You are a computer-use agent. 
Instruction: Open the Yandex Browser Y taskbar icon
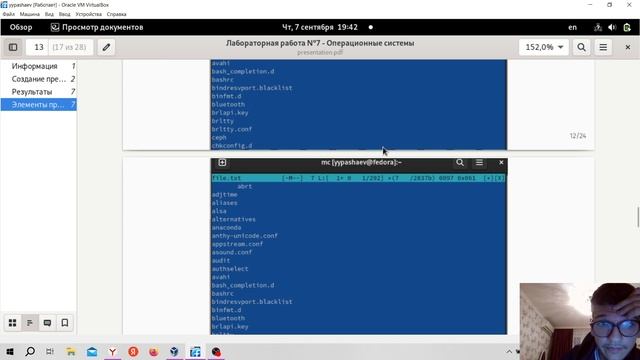(x=112, y=352)
